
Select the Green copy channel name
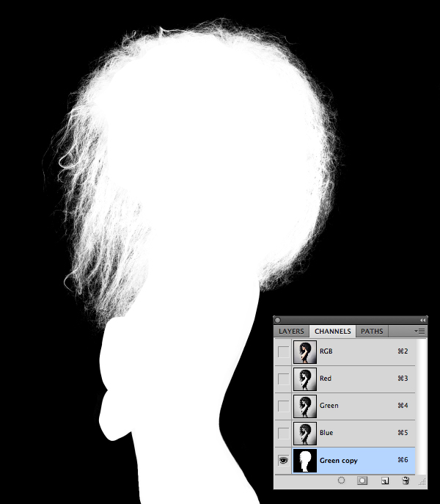click(x=339, y=461)
